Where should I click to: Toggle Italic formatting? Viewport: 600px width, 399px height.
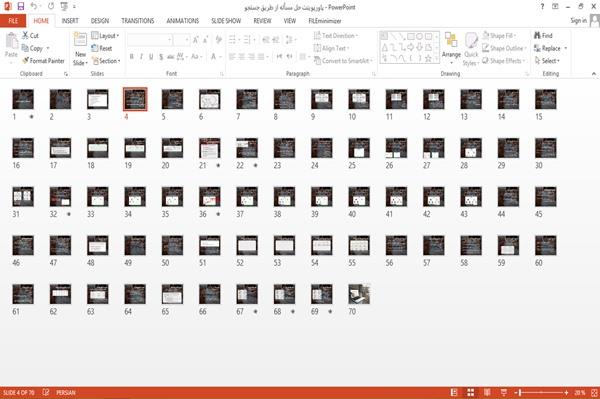(141, 57)
